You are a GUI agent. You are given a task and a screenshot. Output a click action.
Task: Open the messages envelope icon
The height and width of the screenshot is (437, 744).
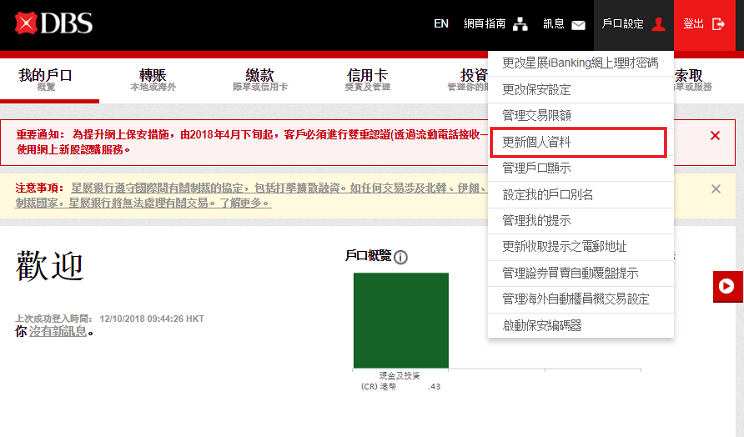coord(578,25)
